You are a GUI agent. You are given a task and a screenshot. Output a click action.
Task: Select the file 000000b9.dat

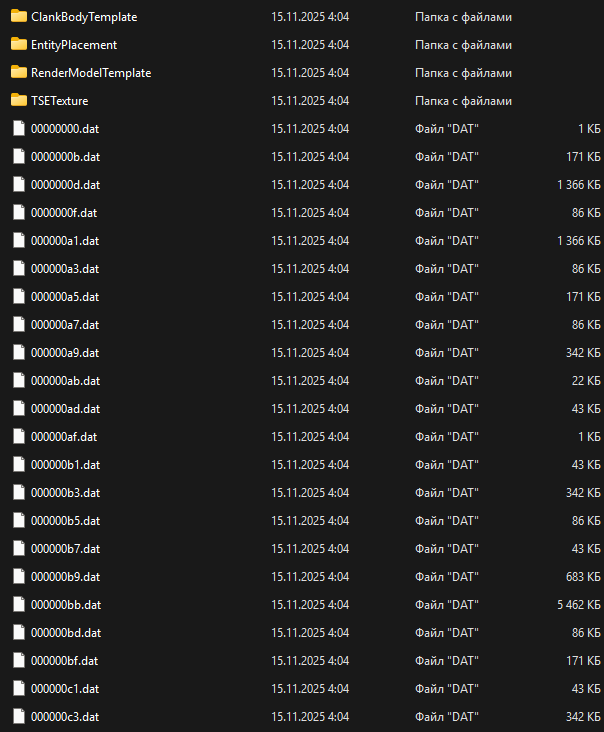(65, 577)
